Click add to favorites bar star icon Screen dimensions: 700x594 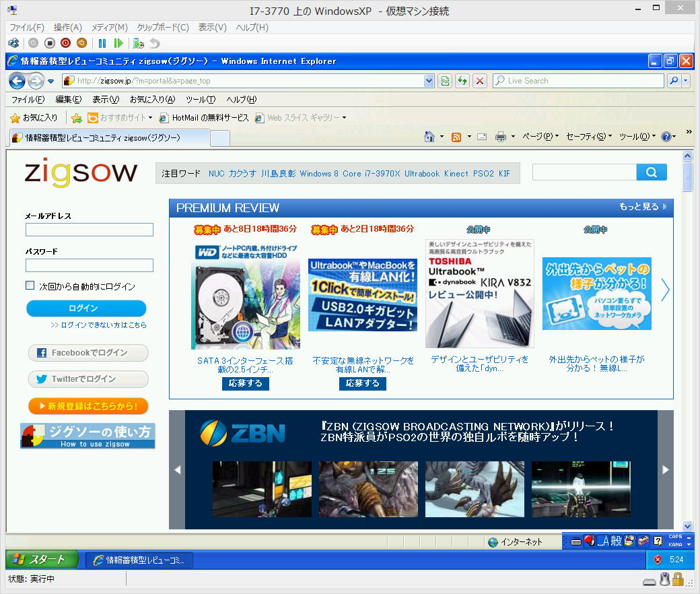(x=77, y=118)
